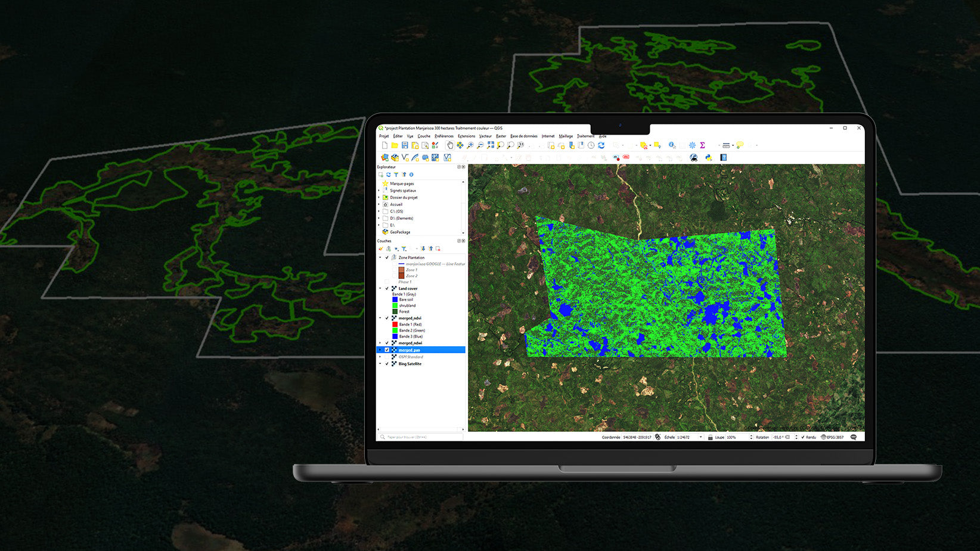980x551 pixels.
Task: Uncheck the Bing Satellite layer
Action: 387,364
